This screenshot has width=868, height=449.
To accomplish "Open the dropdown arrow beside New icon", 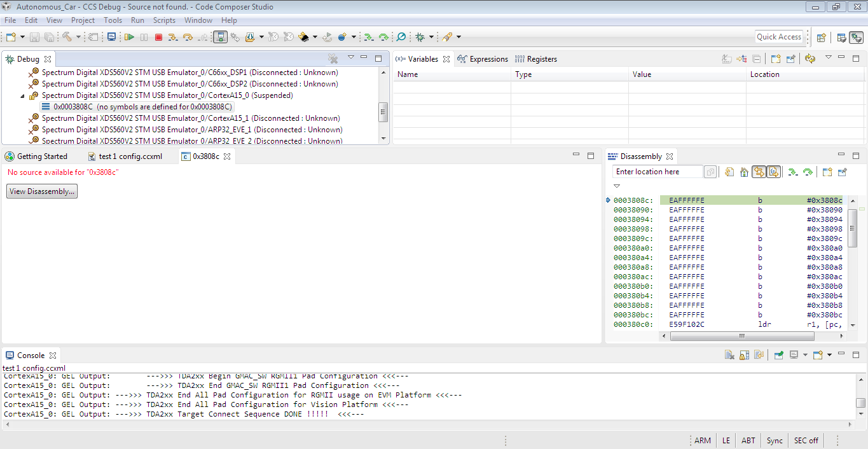I will (x=23, y=38).
